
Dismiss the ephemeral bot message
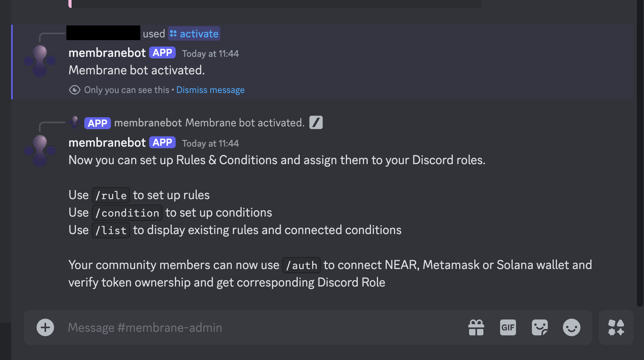click(x=210, y=90)
